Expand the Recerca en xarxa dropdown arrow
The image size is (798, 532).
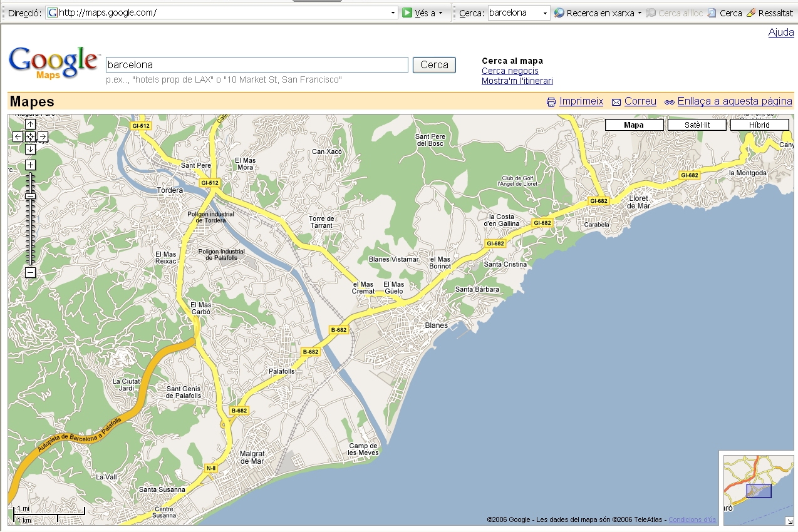point(640,13)
